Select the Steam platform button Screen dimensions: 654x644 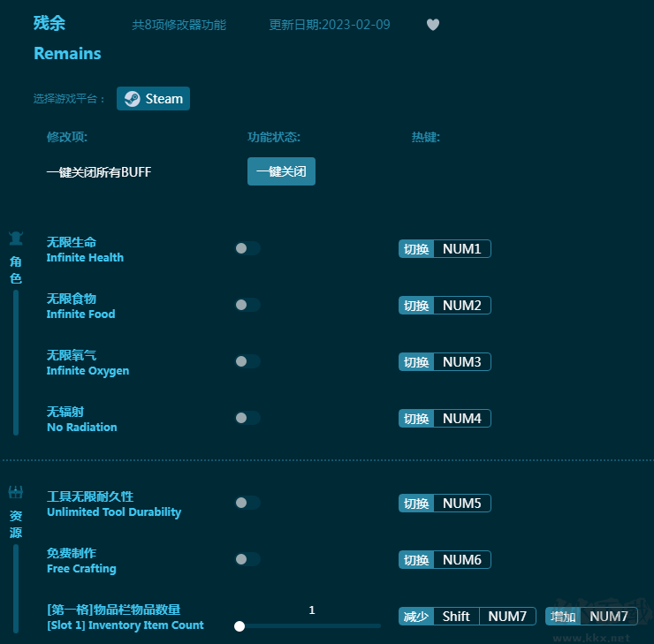click(x=153, y=99)
